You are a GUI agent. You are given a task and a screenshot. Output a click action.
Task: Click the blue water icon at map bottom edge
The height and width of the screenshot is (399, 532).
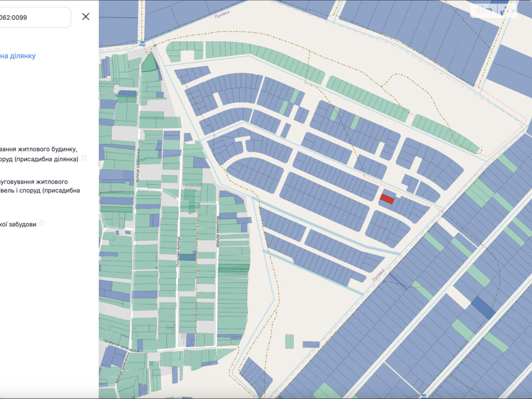(x=423, y=396)
